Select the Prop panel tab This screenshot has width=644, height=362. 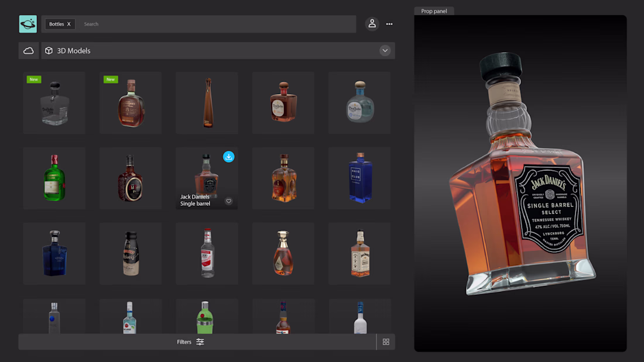click(x=434, y=11)
